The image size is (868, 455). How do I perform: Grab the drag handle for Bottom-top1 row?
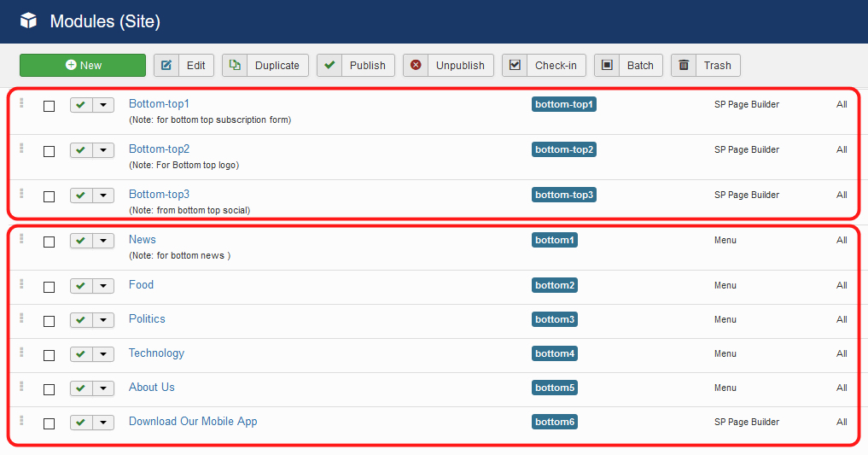(21, 103)
